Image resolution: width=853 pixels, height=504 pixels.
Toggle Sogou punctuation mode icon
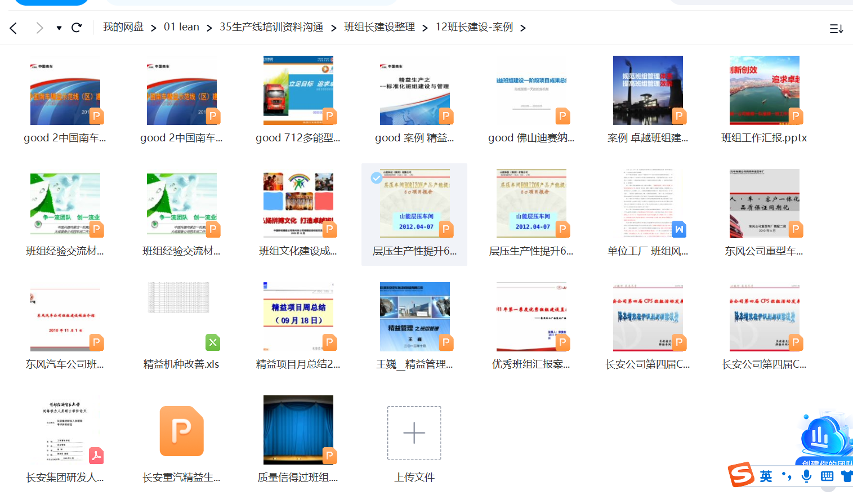pos(787,476)
